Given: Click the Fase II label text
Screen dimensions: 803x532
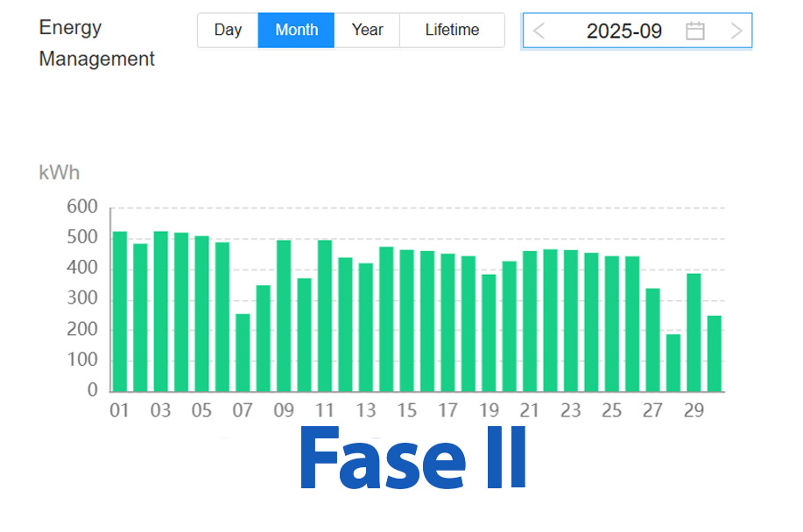Looking at the screenshot, I should (412, 460).
